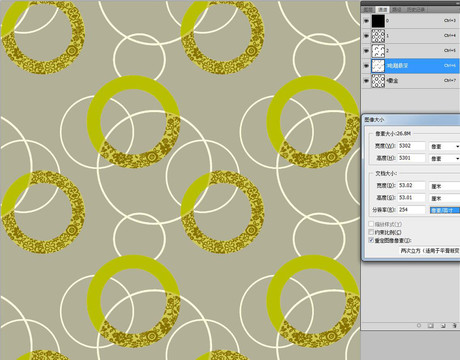Load channel as selection icon
This screenshot has height=360, width=460.
pyautogui.click(x=419, y=325)
